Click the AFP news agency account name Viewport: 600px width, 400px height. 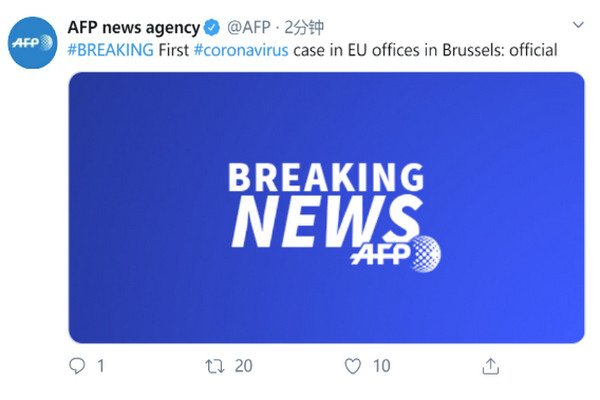[x=133, y=26]
